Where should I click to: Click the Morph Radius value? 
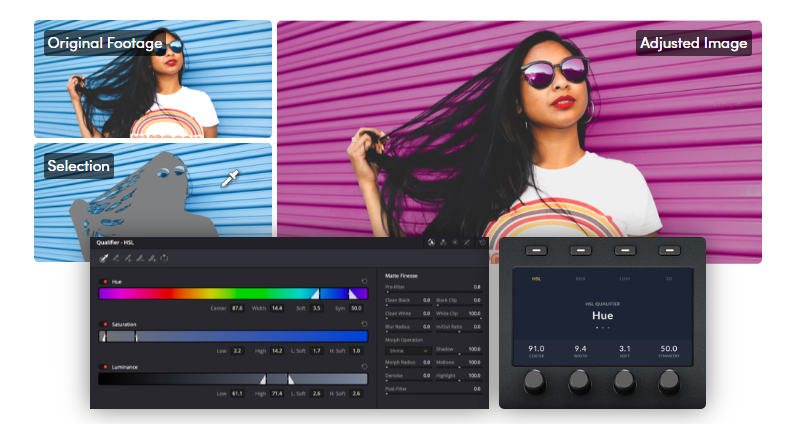point(426,362)
